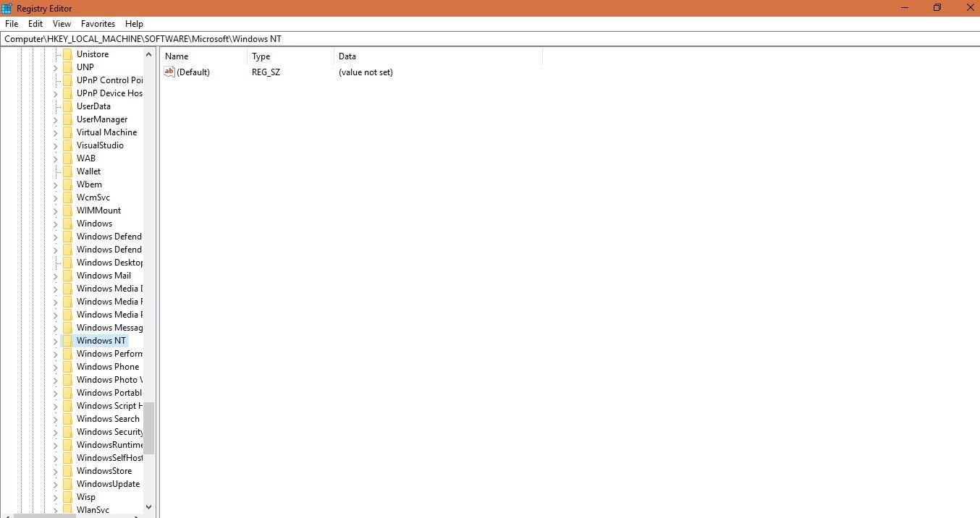
Task: Open the Favorites menu
Action: (x=98, y=24)
